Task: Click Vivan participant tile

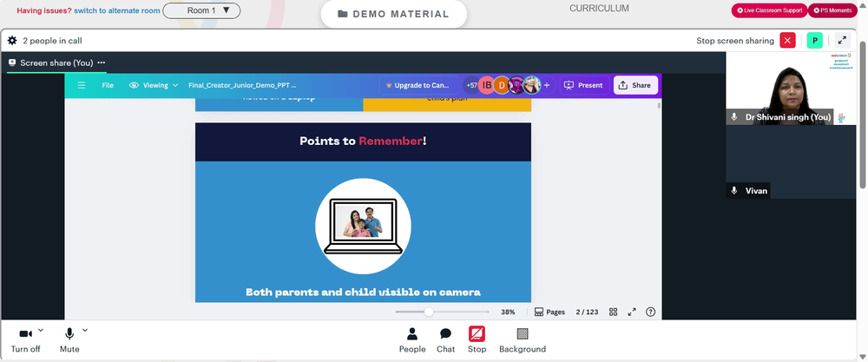Action: 791,161
